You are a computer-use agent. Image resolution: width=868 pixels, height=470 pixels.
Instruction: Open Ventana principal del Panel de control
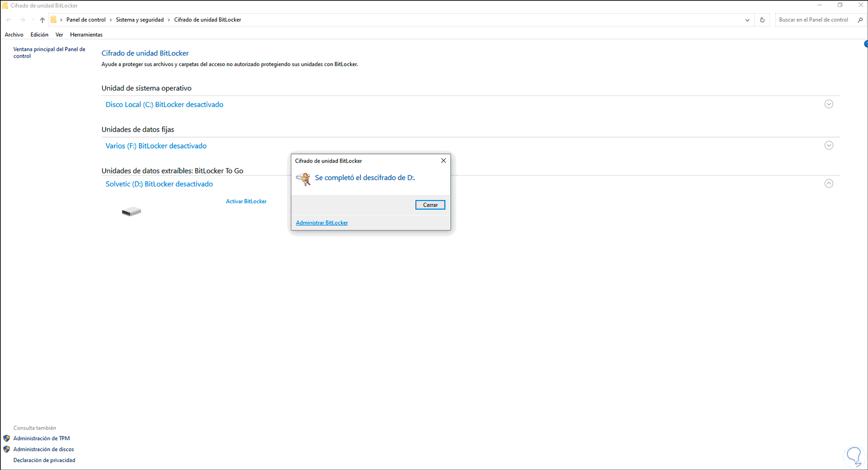click(x=49, y=53)
